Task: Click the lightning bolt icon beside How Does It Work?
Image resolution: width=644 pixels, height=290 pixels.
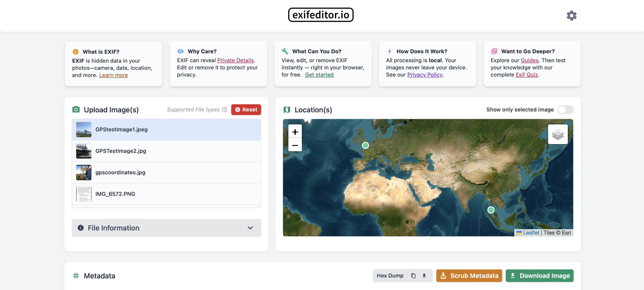Action: coord(389,51)
